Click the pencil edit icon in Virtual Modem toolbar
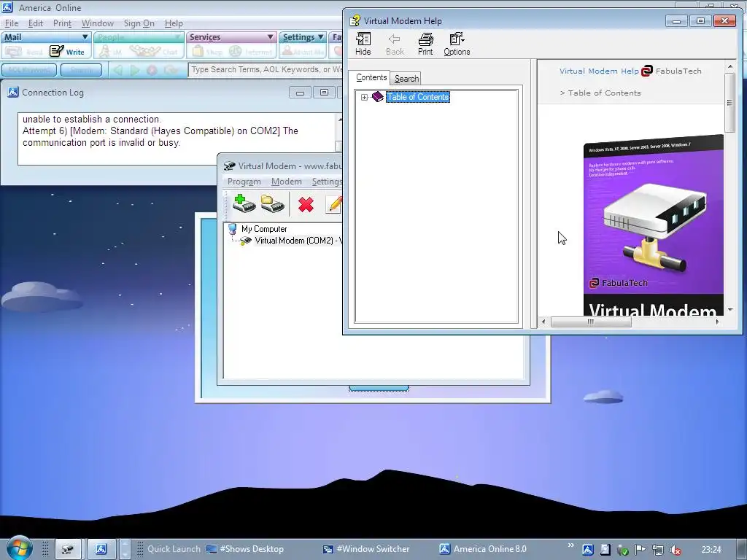This screenshot has height=560, width=747. point(335,204)
